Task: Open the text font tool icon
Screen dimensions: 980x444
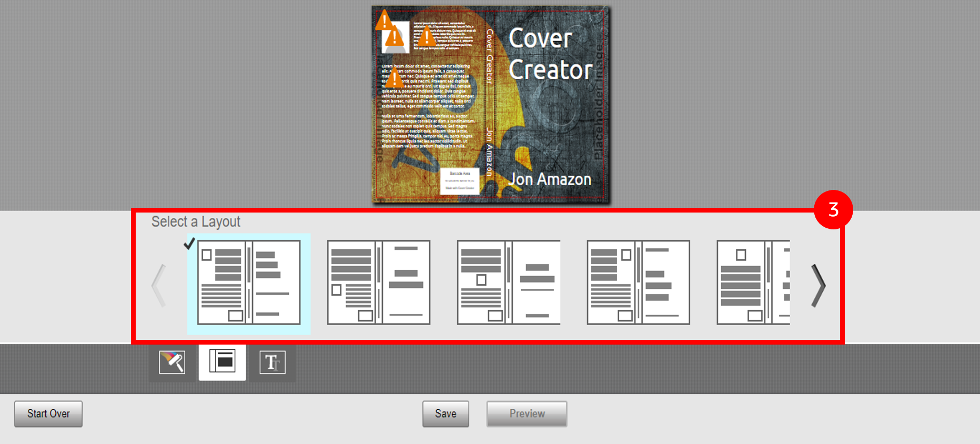Action: pyautogui.click(x=272, y=362)
